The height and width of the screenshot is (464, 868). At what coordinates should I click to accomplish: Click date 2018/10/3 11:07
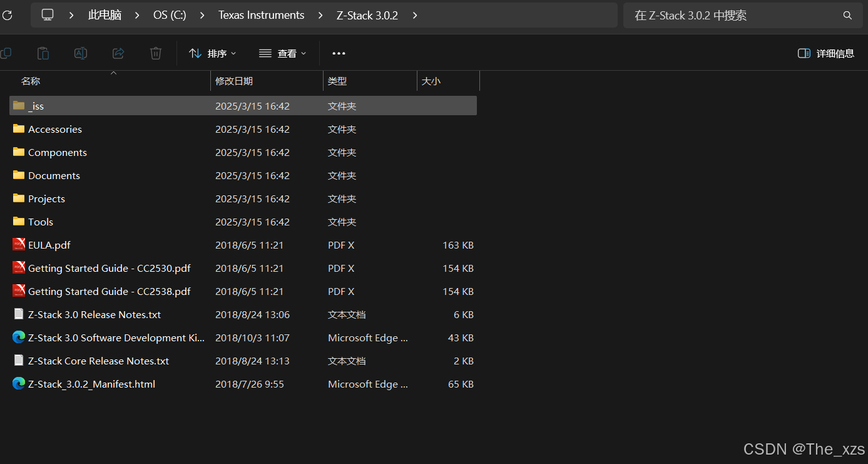(252, 338)
